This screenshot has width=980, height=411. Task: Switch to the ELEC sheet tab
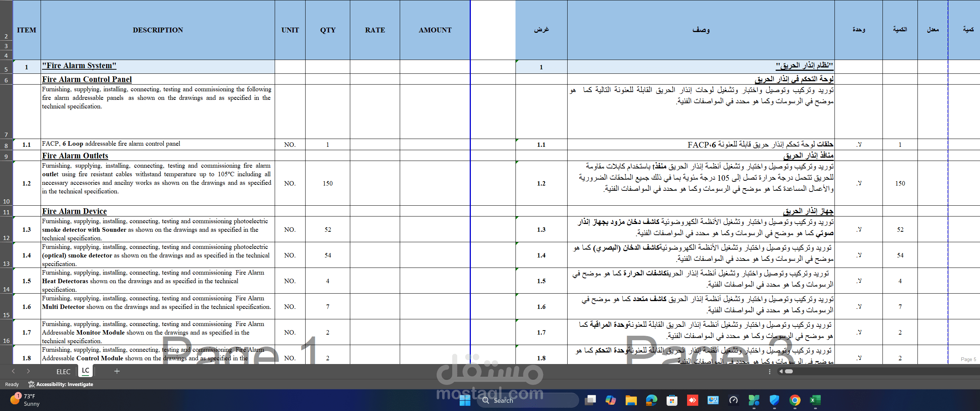tap(63, 372)
